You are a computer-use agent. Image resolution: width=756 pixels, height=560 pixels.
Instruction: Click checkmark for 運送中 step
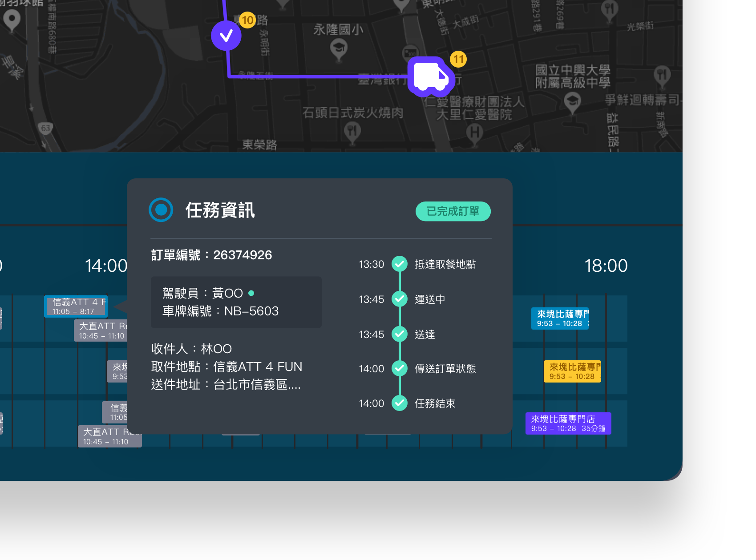click(400, 299)
